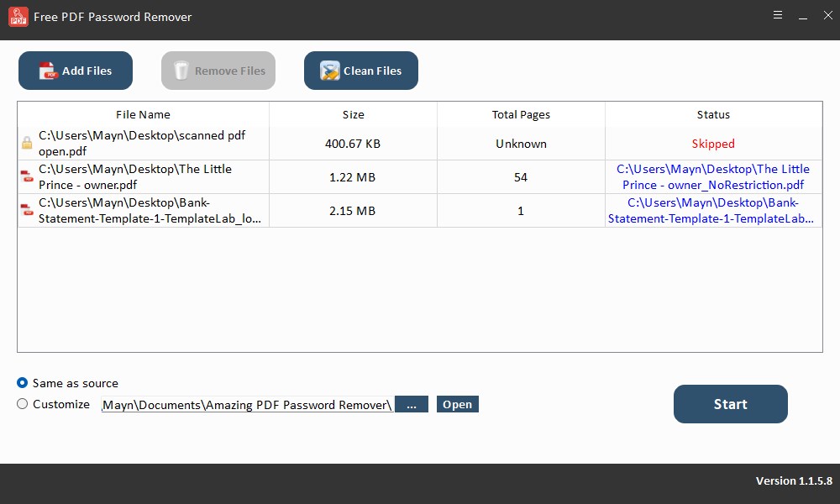Click the 2.15 MB size cell
This screenshot has width=840, height=504.
point(353,211)
